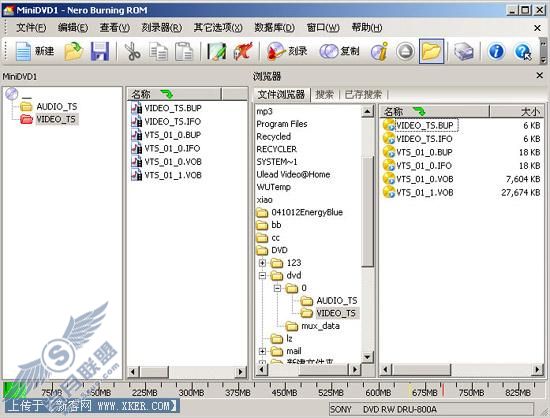
Task: Expand the mail folder in the tree
Action: click(262, 351)
